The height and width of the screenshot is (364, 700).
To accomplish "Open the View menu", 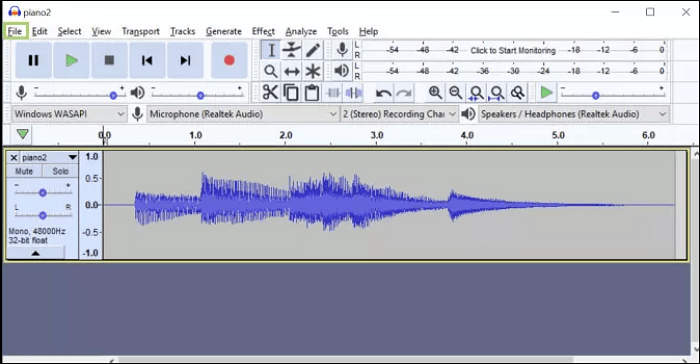I will pyautogui.click(x=101, y=31).
